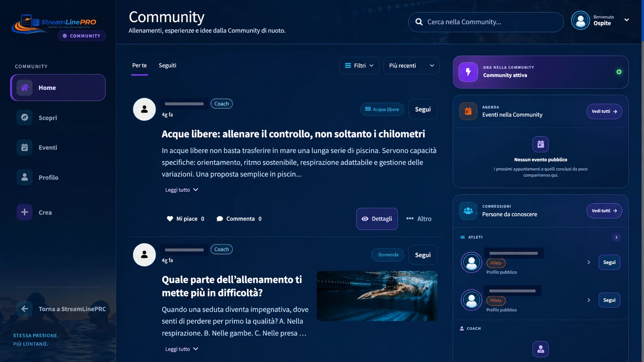Image resolution: width=644 pixels, height=362 pixels.
Task: Click the search magnifier icon
Action: coord(419,22)
